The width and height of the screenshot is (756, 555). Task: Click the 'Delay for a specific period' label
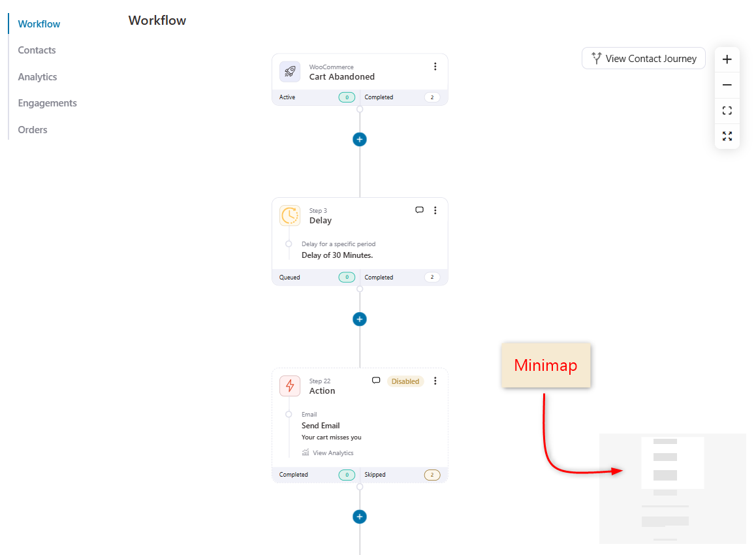[x=338, y=244]
